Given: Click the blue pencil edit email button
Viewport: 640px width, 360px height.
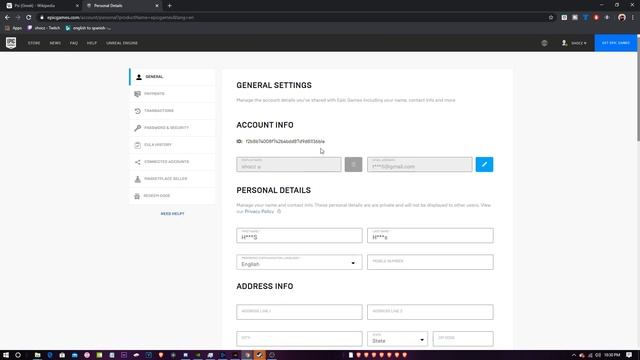Looking at the screenshot, I should pos(484,164).
